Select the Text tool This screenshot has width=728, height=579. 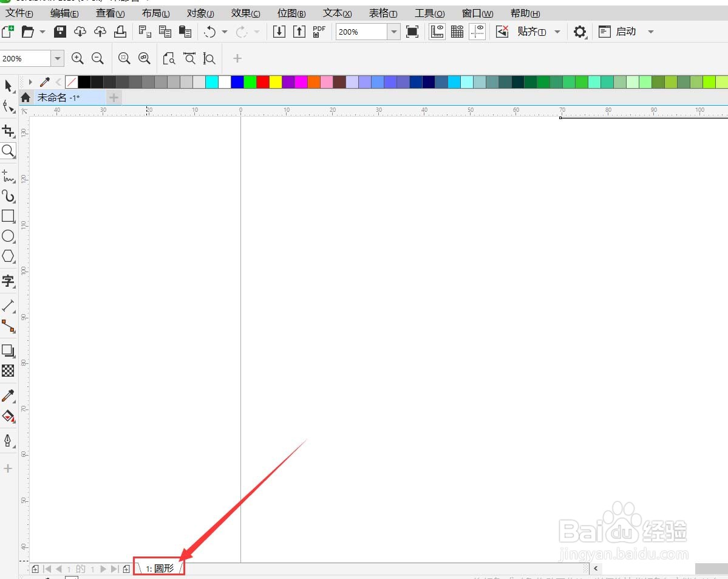coord(9,281)
